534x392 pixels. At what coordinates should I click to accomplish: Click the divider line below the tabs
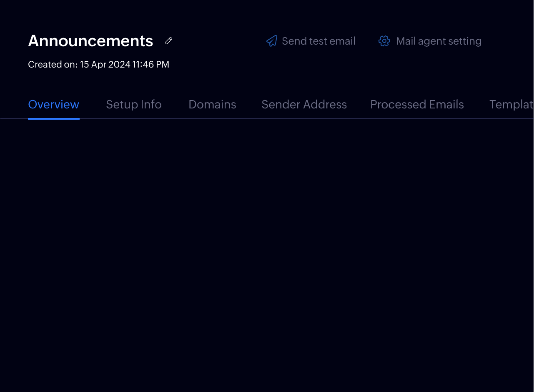click(x=292, y=119)
